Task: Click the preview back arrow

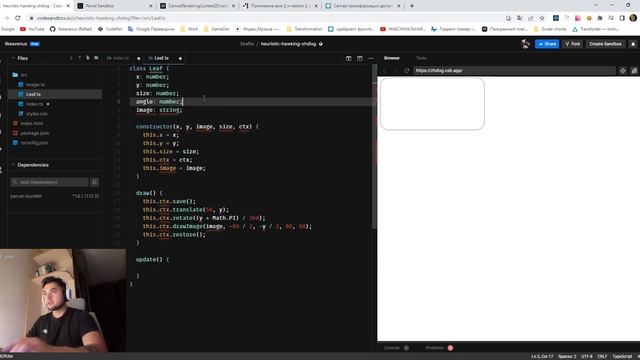Action: (x=384, y=71)
